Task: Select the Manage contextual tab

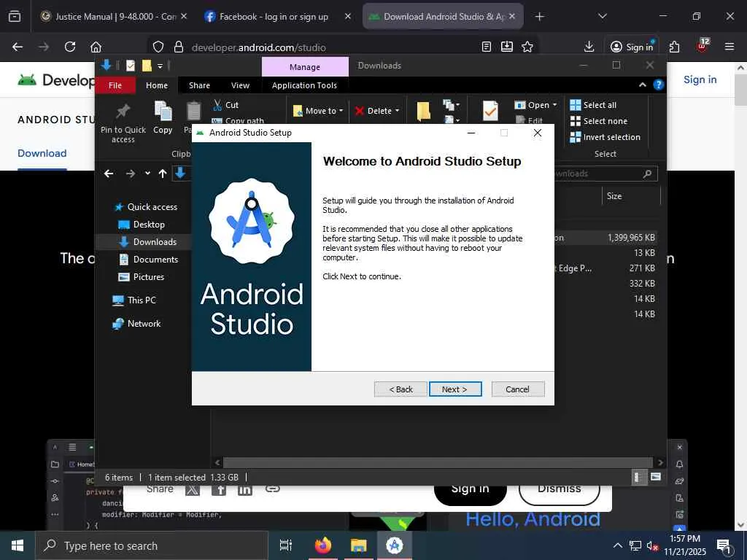Action: coord(305,66)
